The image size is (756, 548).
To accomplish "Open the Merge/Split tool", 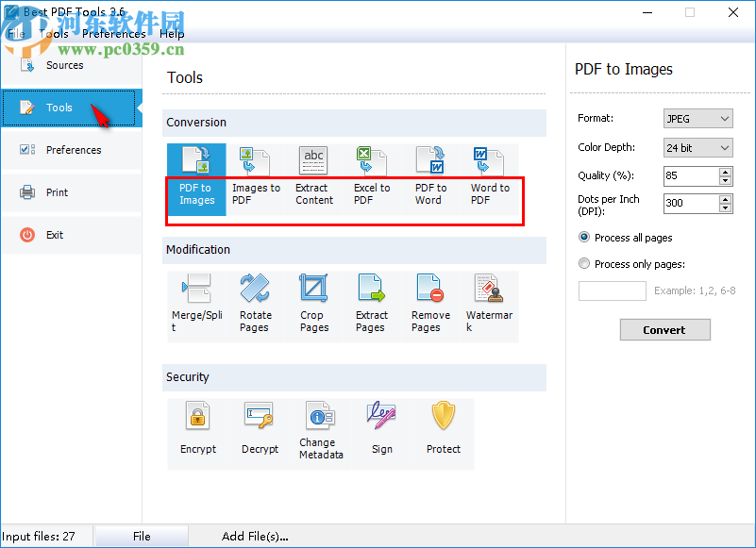I will (x=196, y=304).
